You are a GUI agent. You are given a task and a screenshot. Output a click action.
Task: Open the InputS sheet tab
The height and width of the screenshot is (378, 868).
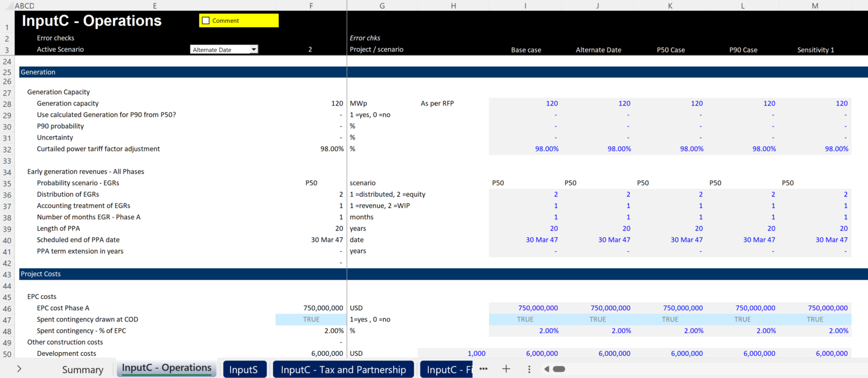click(243, 370)
